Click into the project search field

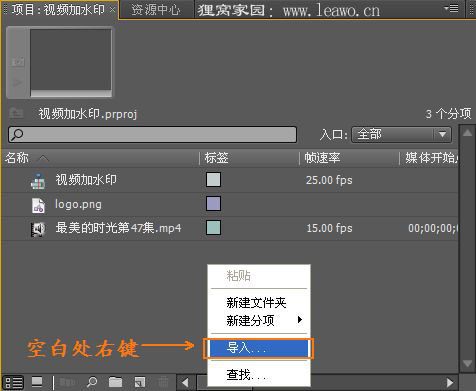tap(152, 135)
